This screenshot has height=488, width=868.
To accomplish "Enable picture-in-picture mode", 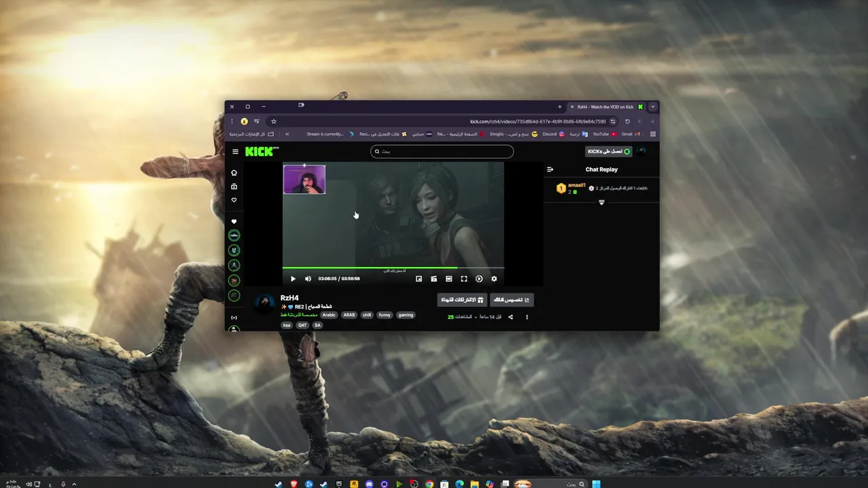I will (419, 279).
